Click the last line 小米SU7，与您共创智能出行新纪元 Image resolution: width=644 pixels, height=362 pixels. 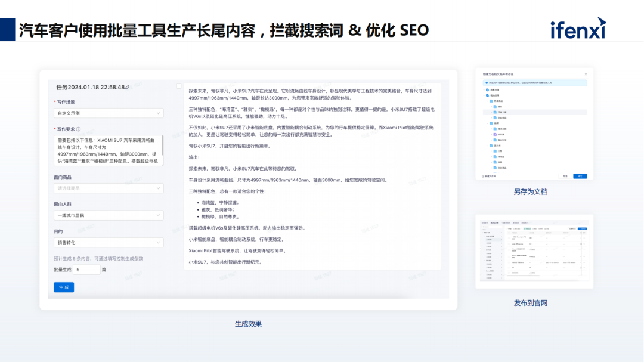pos(225,262)
